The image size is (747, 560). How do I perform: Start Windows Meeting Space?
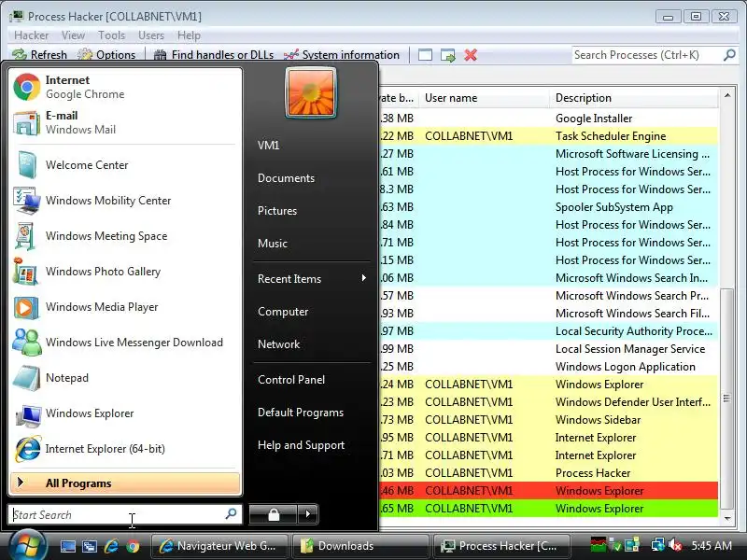click(x=125, y=236)
